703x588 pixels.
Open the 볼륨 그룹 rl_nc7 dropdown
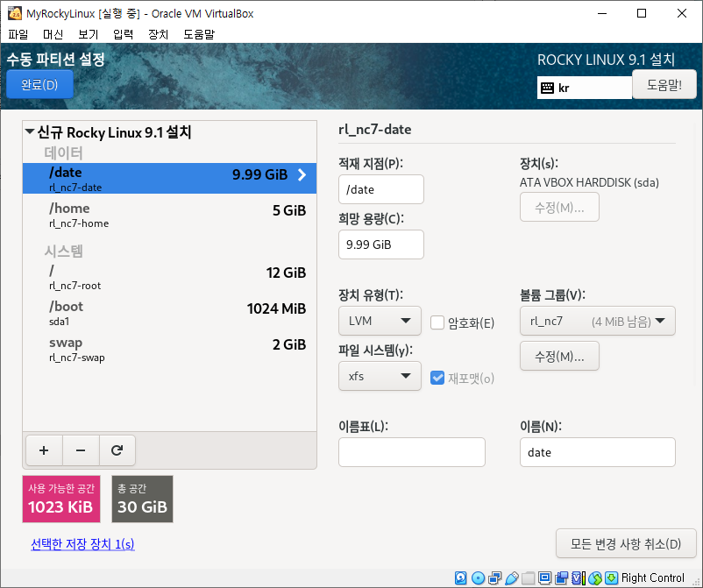pos(597,321)
